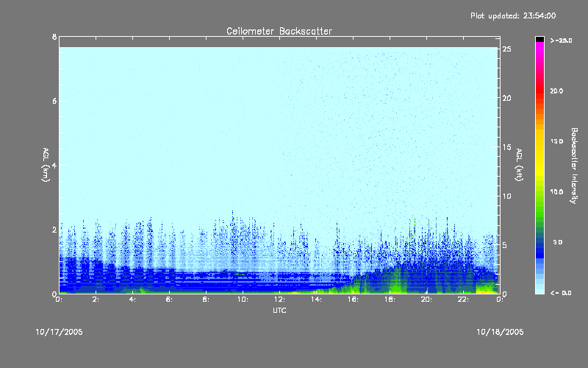This screenshot has width=588, height=368.
Task: Select the "AGL (kft)" right axis label
Action: 520,165
